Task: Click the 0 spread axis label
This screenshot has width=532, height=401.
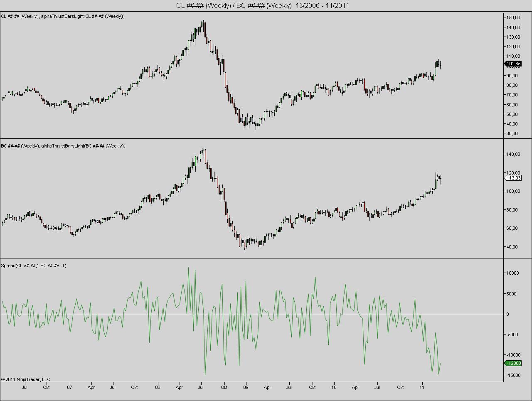Action: pyautogui.click(x=507, y=314)
